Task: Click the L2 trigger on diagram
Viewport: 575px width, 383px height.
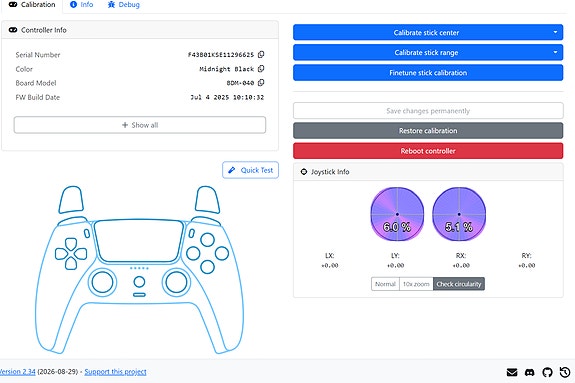Action: [71, 200]
